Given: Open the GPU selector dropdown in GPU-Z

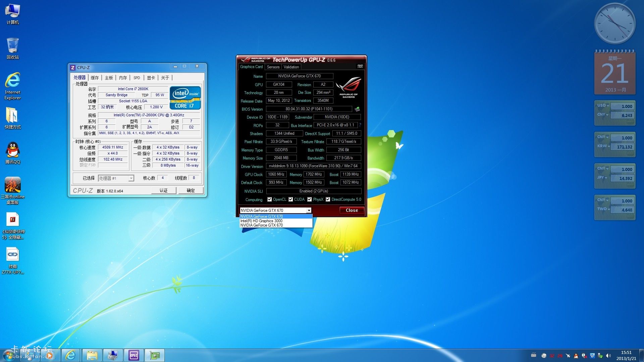Looking at the screenshot, I should 309,210.
